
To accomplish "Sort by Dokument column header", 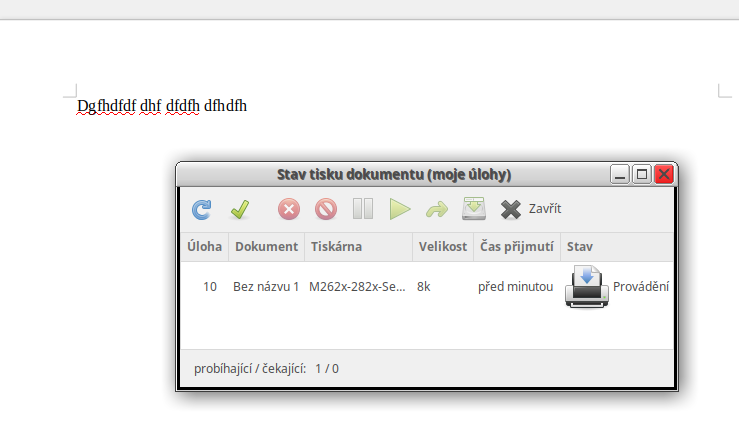I will pos(267,246).
